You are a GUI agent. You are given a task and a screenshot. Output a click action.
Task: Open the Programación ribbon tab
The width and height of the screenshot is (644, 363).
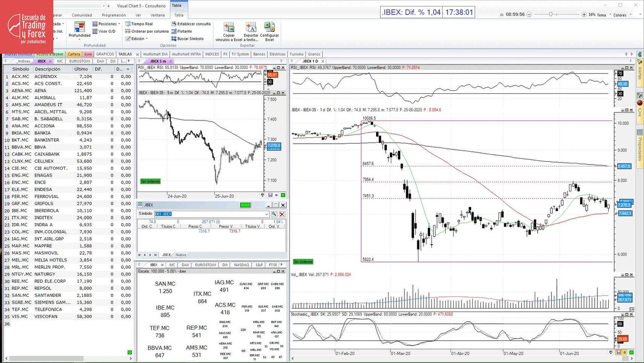pos(114,15)
